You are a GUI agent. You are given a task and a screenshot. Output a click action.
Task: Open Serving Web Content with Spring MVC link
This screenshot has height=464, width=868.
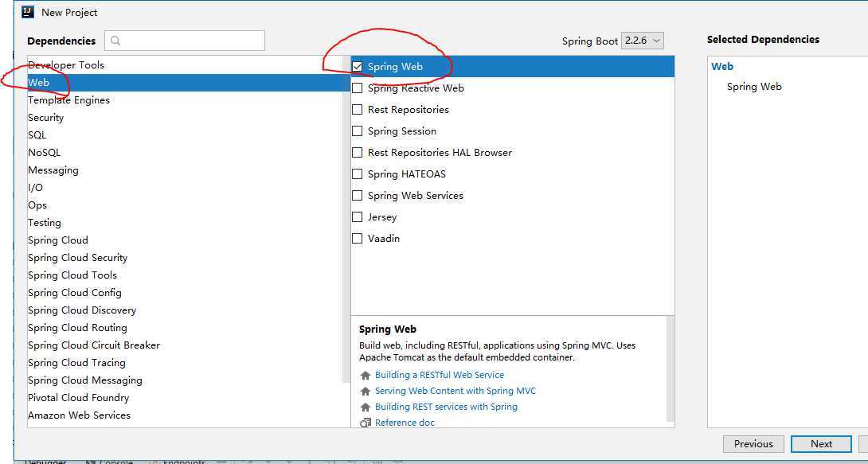[x=456, y=391]
